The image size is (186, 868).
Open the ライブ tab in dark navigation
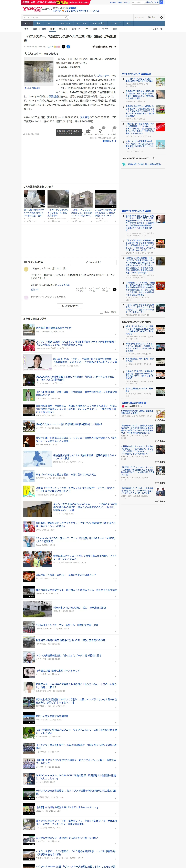point(49,24)
